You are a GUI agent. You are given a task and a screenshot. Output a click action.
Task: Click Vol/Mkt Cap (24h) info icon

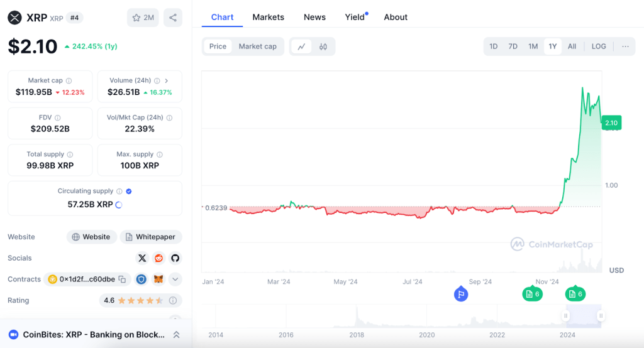point(169,117)
